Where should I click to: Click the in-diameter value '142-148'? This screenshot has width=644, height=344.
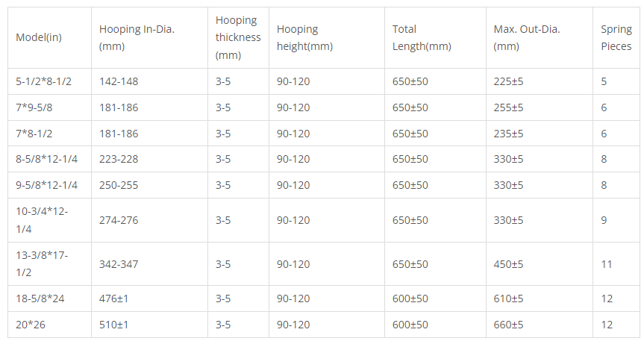(x=119, y=81)
